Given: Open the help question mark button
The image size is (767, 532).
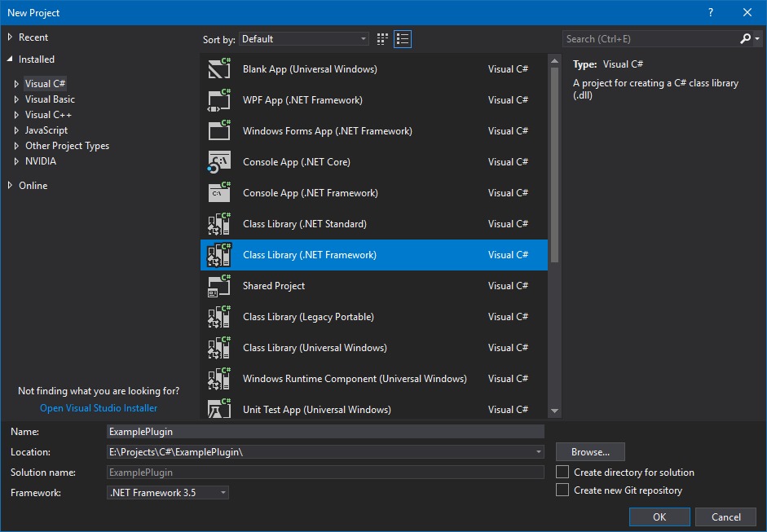Looking at the screenshot, I should pos(710,13).
